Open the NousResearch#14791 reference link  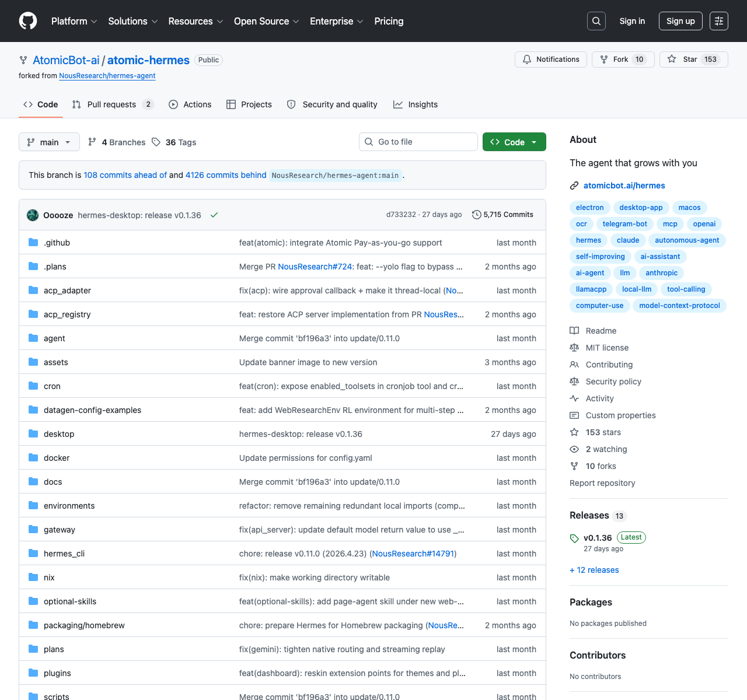(413, 554)
